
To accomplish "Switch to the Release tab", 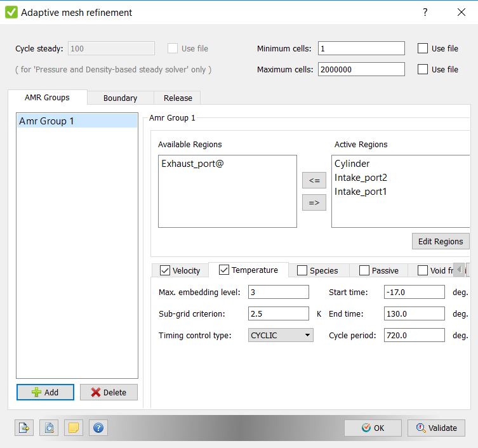I will pyautogui.click(x=178, y=98).
